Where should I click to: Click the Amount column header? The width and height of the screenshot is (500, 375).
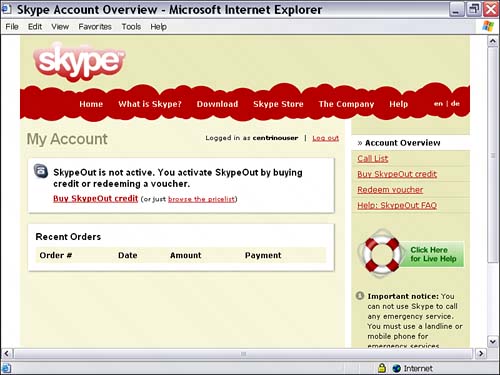[186, 255]
